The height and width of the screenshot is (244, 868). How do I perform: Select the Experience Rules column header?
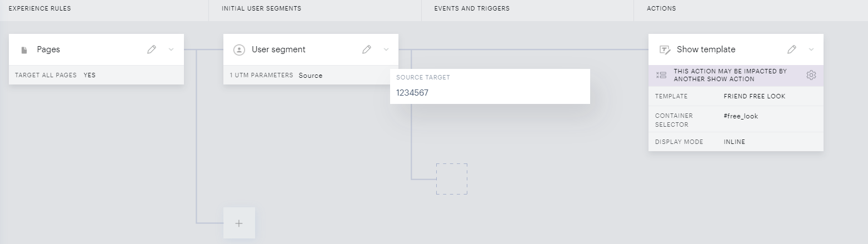[x=40, y=9]
